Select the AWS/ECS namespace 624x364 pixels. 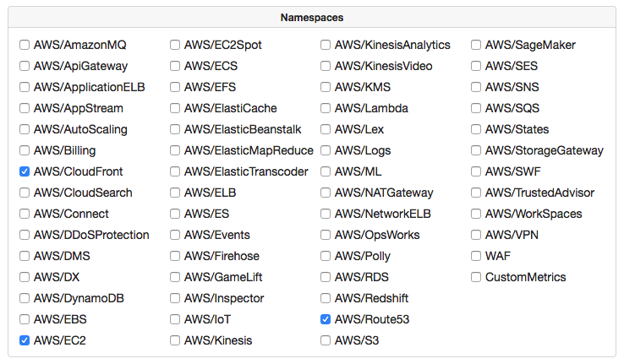pos(175,66)
